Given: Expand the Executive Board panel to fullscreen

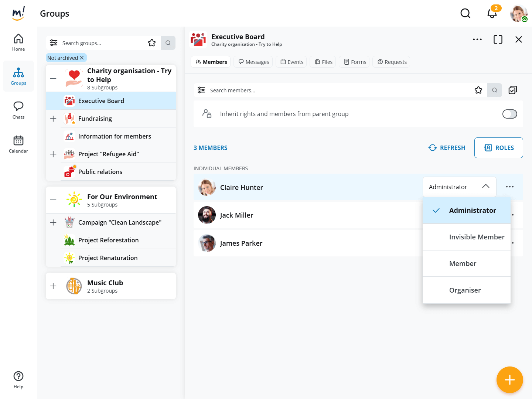Looking at the screenshot, I should point(498,40).
